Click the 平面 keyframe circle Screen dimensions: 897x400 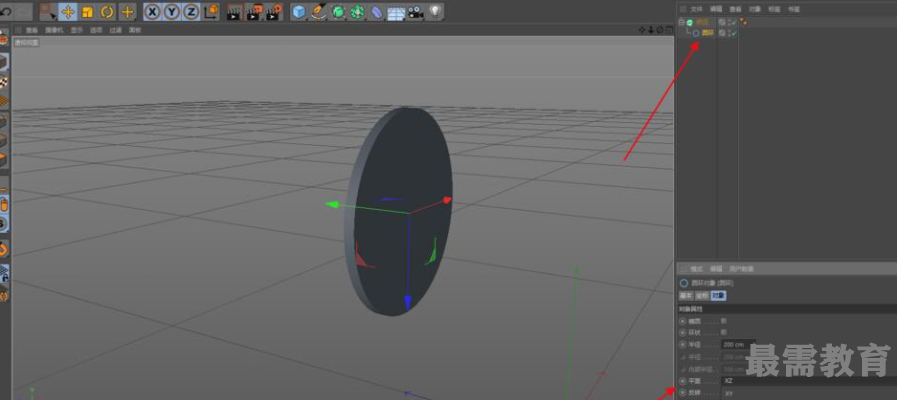click(x=682, y=381)
